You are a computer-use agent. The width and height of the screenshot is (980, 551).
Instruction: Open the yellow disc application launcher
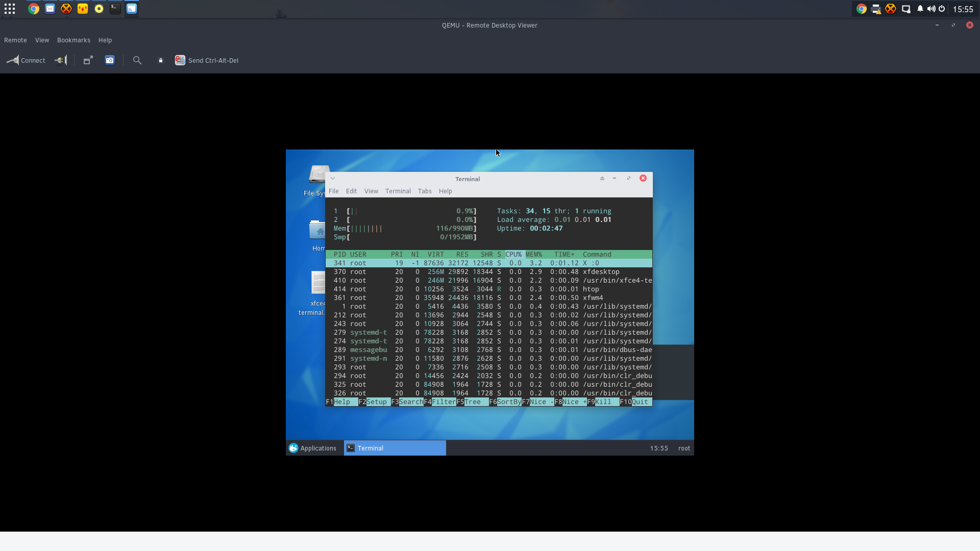point(99,9)
